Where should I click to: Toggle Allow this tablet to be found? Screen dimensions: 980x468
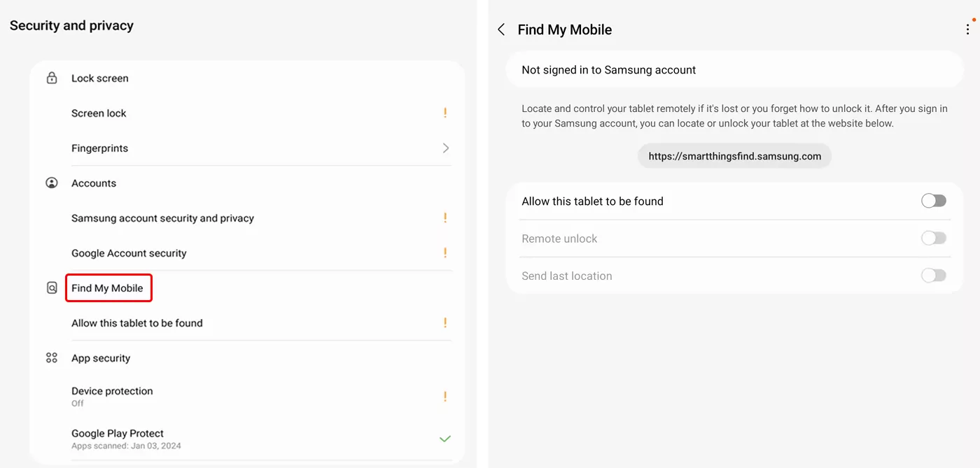934,201
